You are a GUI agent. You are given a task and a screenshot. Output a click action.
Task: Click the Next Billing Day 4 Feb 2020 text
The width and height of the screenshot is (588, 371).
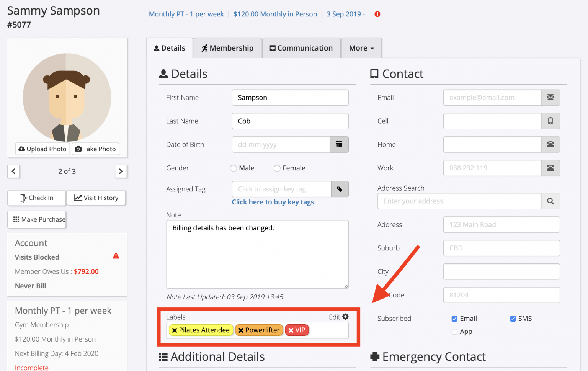57,353
